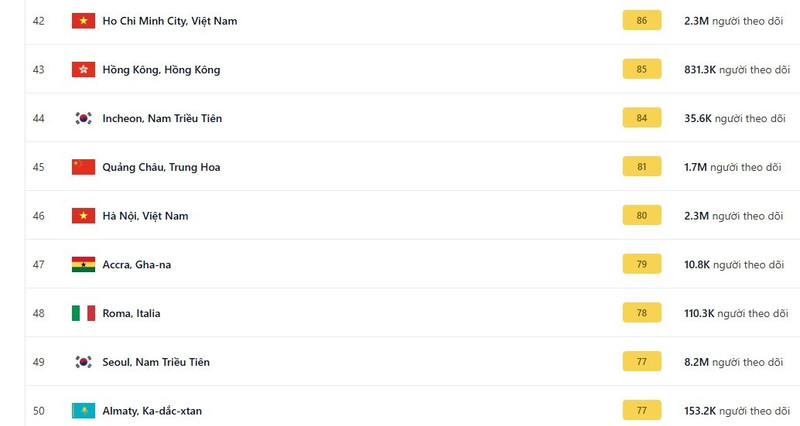The height and width of the screenshot is (426, 800).
Task: Click the Vietnam flag next to Hà Nội
Action: [83, 216]
